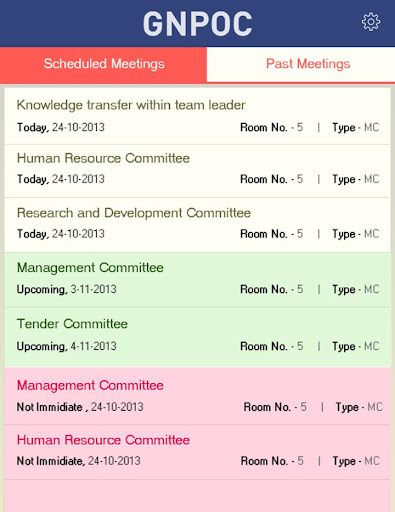Click Not Immidiate date under pink Human Resource Committee
Viewport: 395px width, 512px height.
pos(79,461)
